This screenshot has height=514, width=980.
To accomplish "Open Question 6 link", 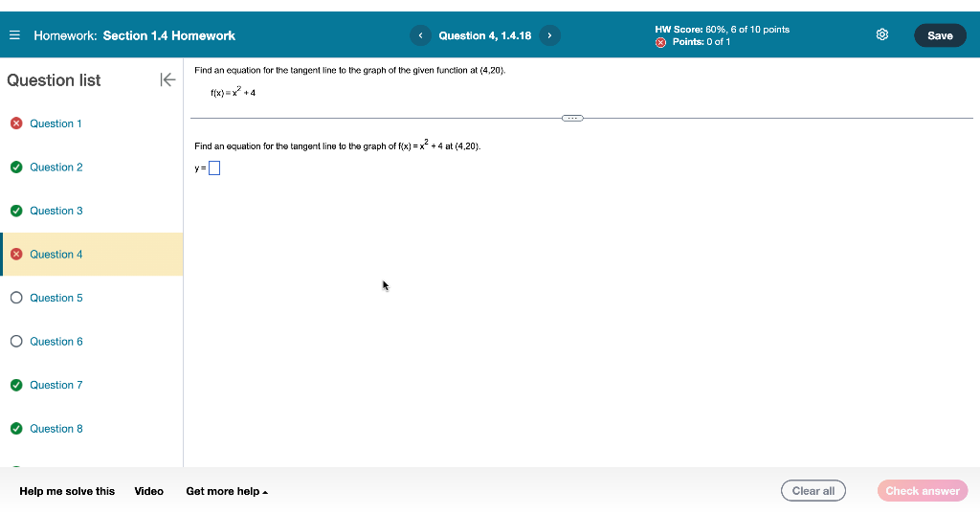I will (56, 342).
